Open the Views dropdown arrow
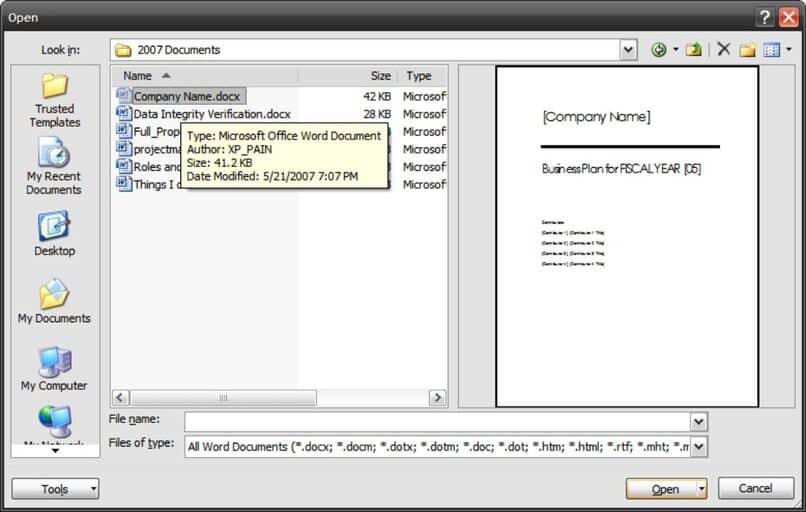The width and height of the screenshot is (806, 512). tap(789, 50)
